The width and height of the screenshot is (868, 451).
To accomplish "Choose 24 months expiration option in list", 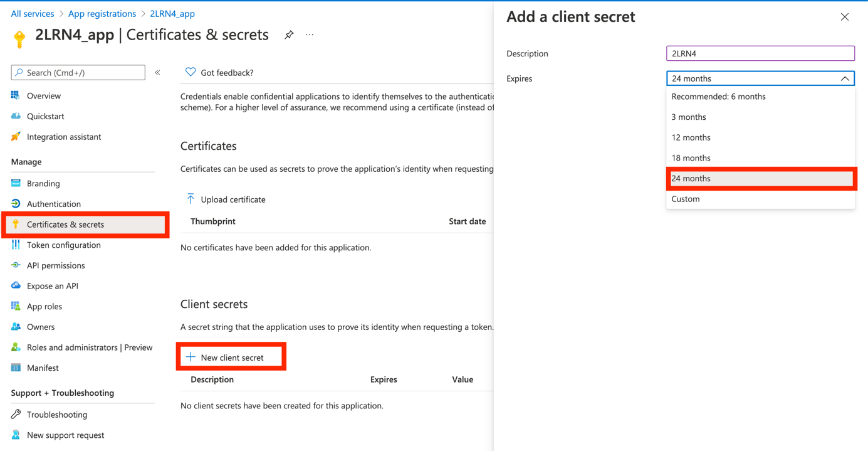I will [760, 178].
